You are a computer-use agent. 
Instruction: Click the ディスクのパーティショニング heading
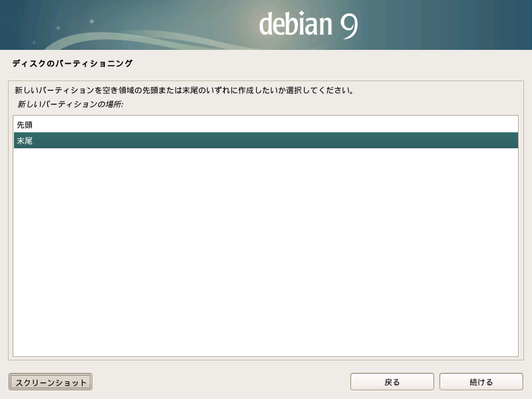pos(72,64)
